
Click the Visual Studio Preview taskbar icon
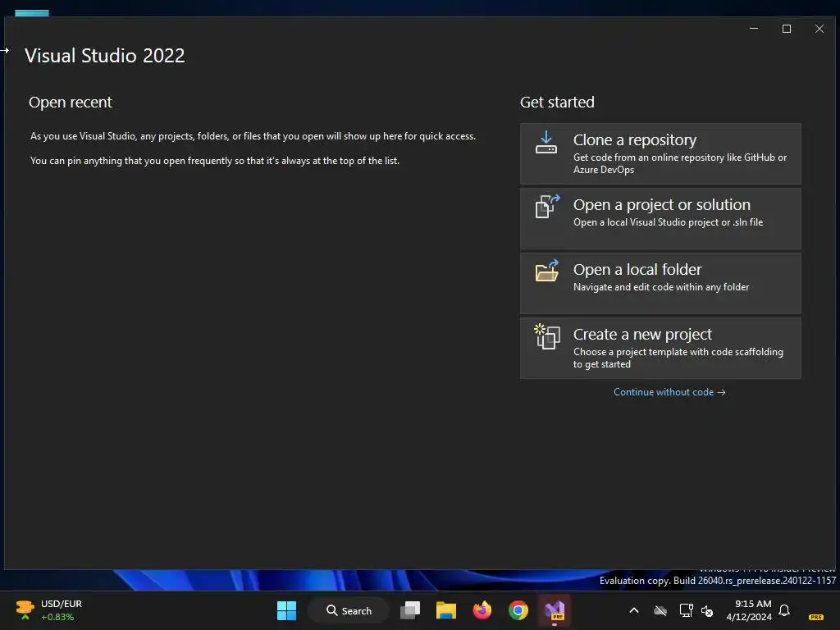tap(555, 610)
